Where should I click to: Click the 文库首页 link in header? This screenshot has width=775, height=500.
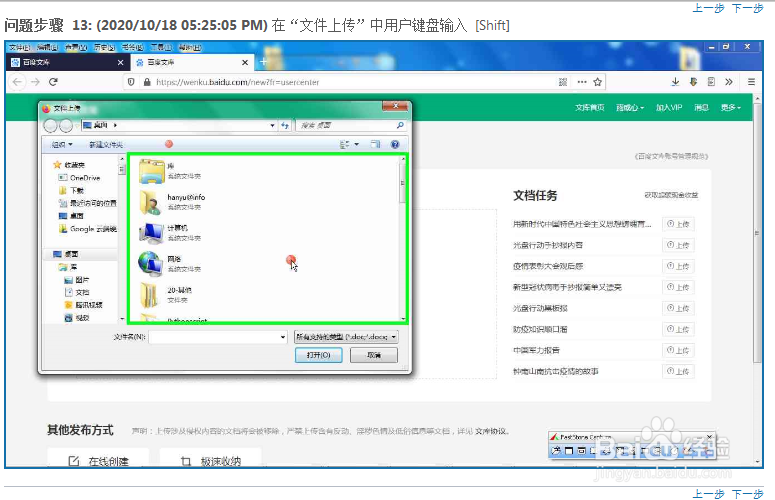tap(590, 107)
